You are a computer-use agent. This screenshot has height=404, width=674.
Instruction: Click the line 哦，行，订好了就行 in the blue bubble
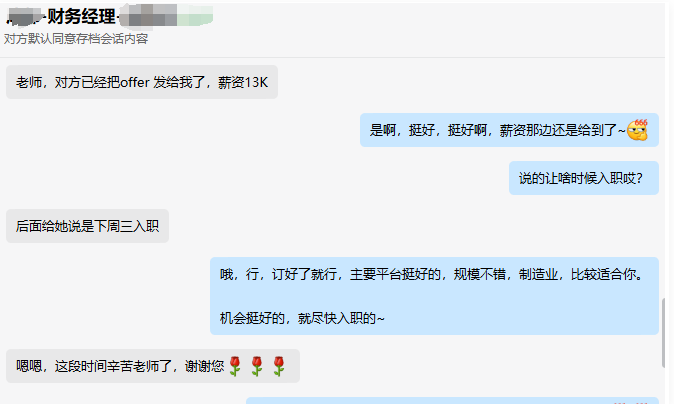click(431, 274)
